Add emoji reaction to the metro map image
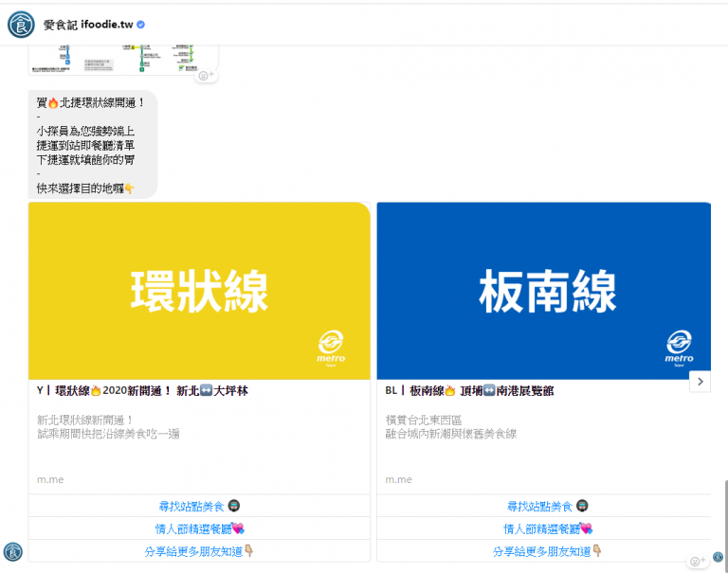 click(206, 75)
